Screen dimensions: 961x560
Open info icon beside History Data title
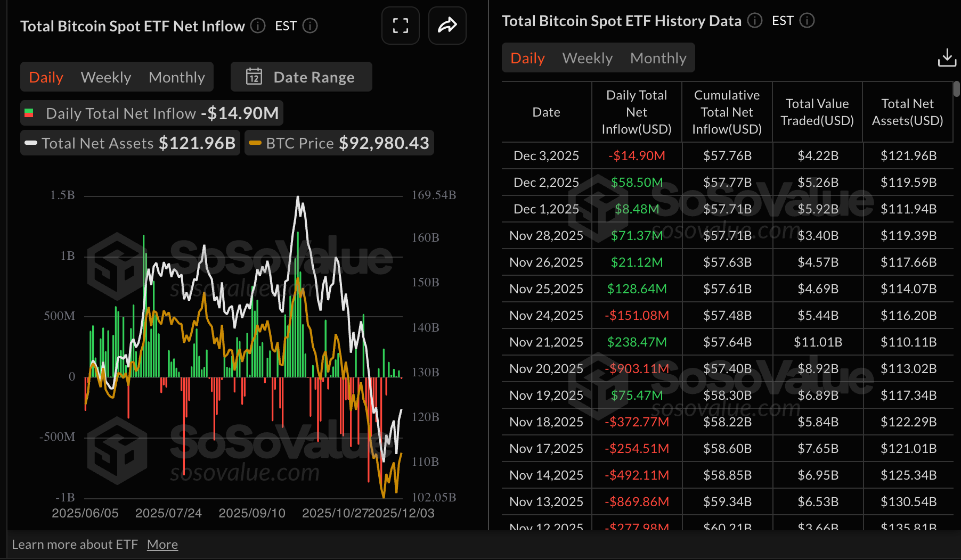click(754, 21)
